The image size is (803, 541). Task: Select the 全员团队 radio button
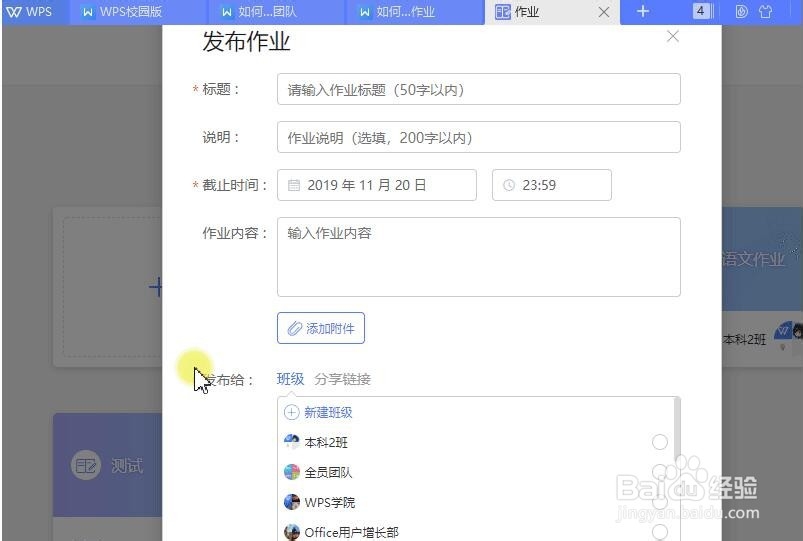[660, 472]
